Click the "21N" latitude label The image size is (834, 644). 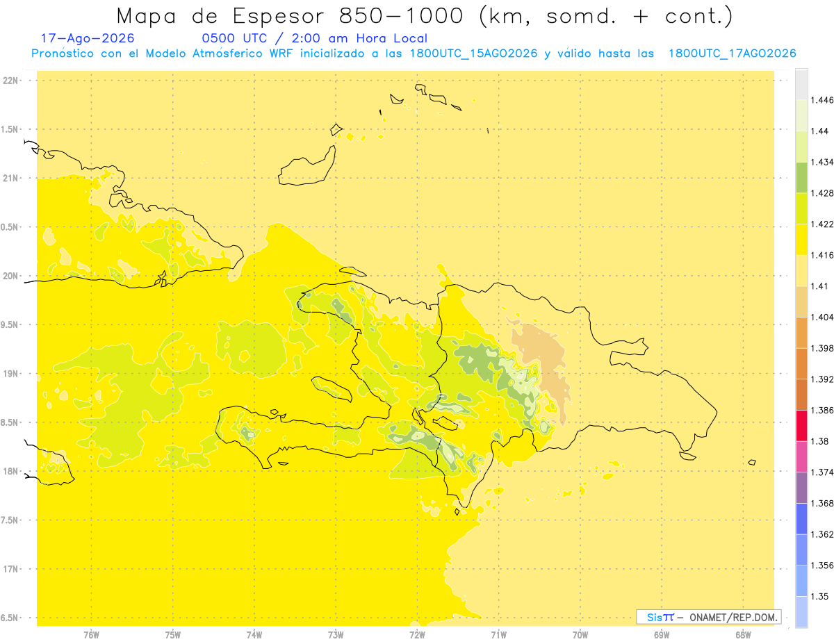point(12,178)
